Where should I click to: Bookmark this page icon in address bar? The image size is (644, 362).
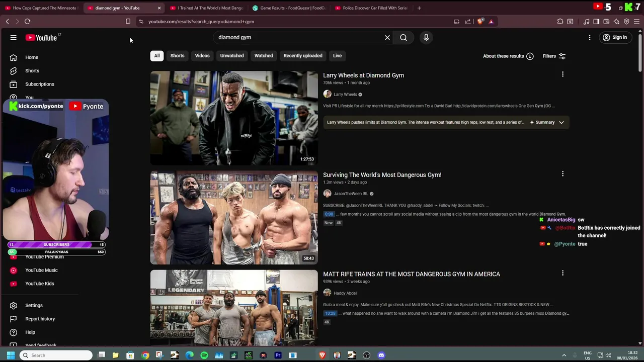(128, 22)
